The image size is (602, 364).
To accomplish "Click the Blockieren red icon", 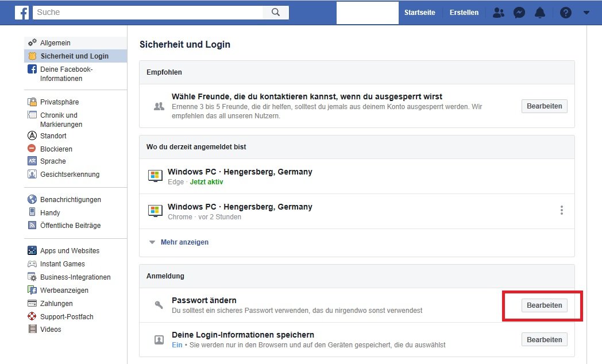I will click(x=32, y=149).
